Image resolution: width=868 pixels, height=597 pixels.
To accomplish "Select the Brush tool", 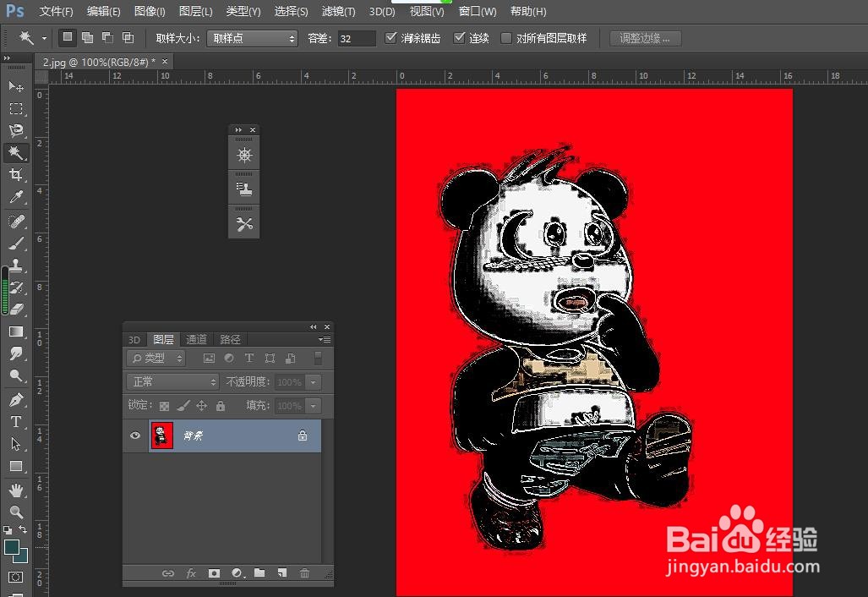I will pyautogui.click(x=16, y=244).
